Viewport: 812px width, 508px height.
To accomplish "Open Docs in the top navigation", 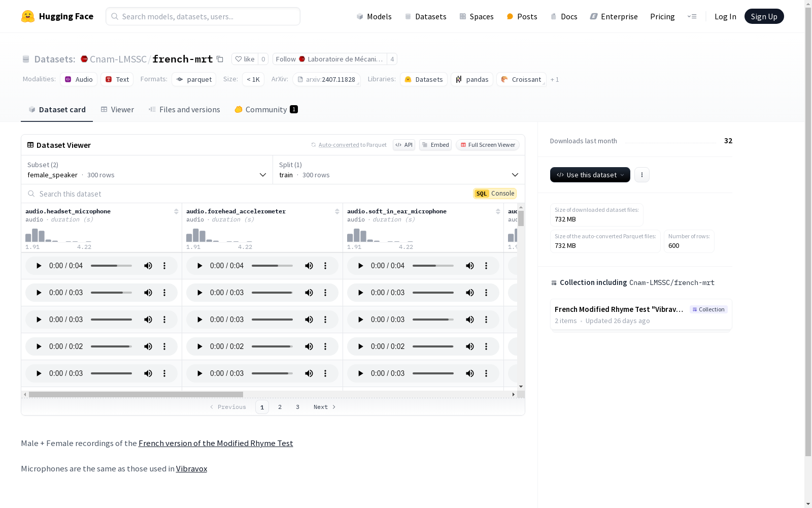I will [564, 16].
